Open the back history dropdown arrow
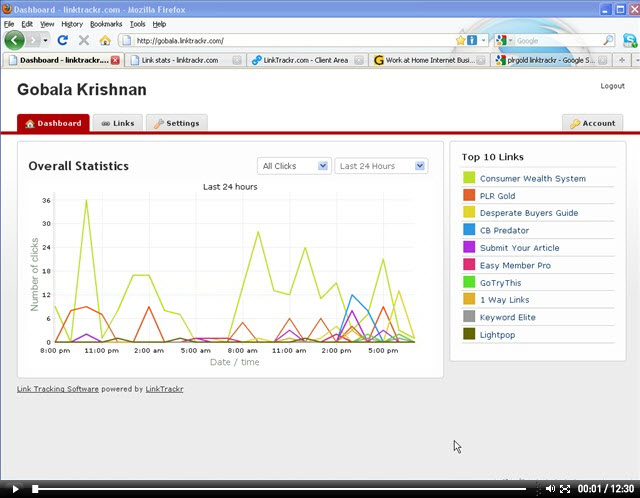Image resolution: width=640 pixels, height=498 pixels. pyautogui.click(x=45, y=40)
